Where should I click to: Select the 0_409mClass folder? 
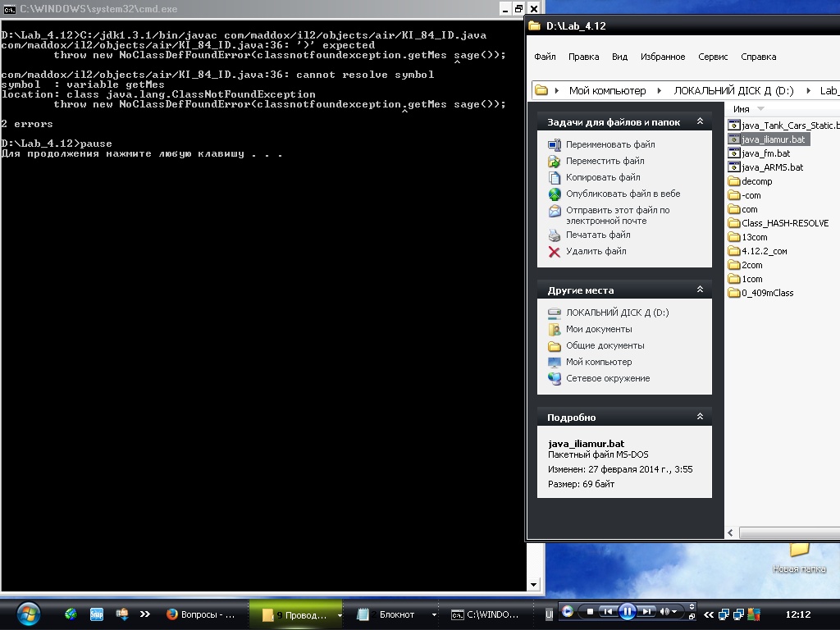760,293
